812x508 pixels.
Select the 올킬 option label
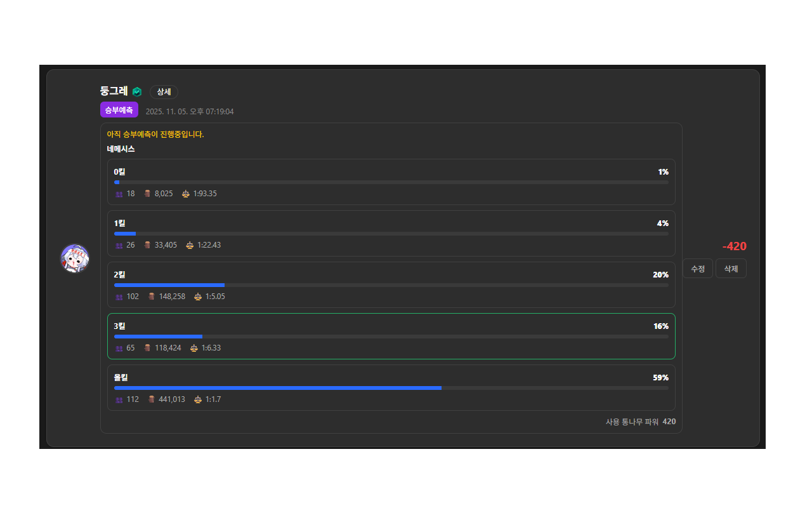[x=121, y=377]
